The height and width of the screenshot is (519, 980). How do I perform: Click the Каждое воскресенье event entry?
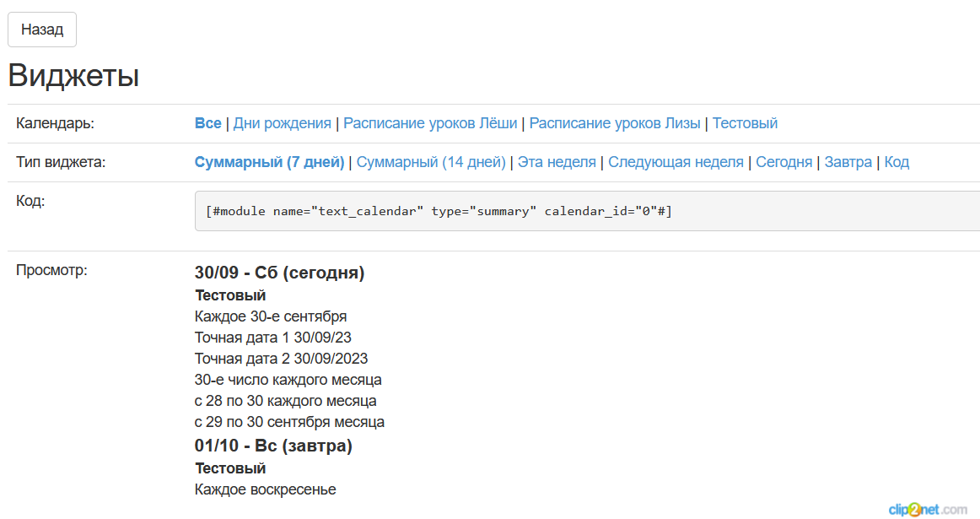pyautogui.click(x=265, y=489)
